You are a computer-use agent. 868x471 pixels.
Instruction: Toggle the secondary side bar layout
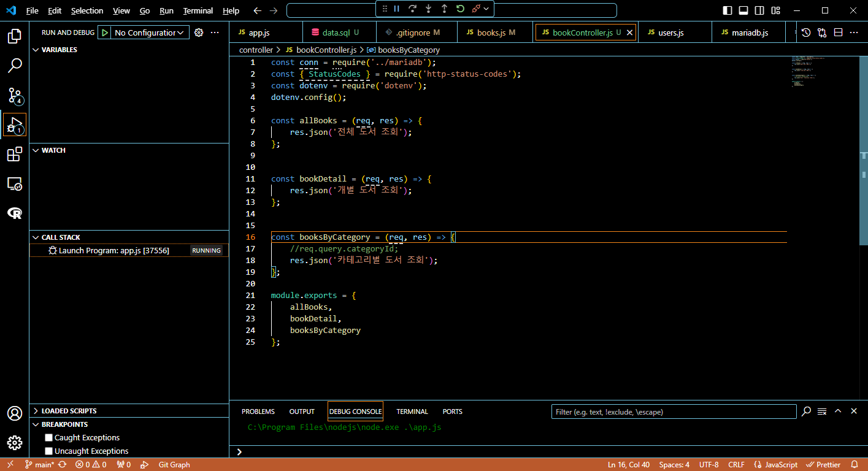tap(759, 10)
